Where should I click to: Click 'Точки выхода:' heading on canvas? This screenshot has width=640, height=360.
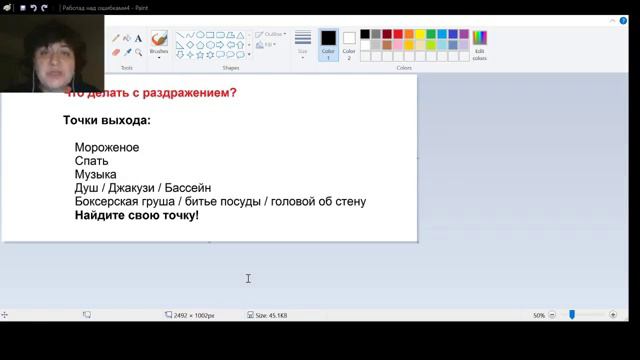click(107, 120)
